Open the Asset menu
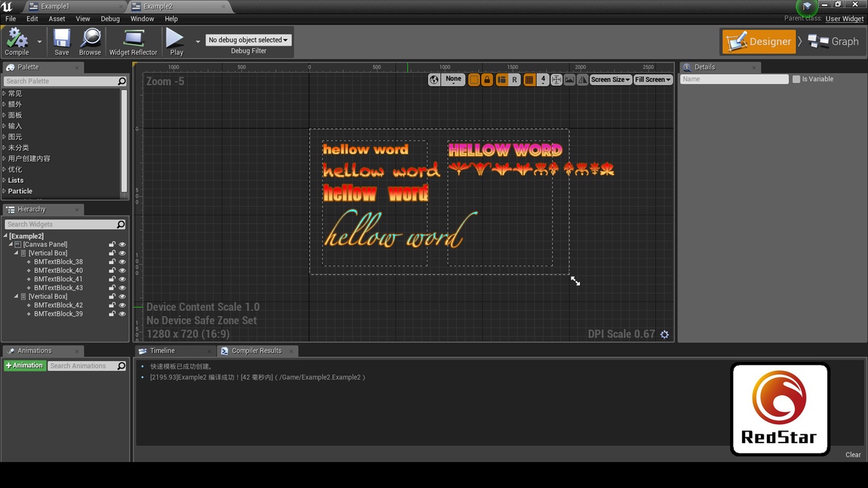This screenshot has width=868, height=488. pos(57,19)
